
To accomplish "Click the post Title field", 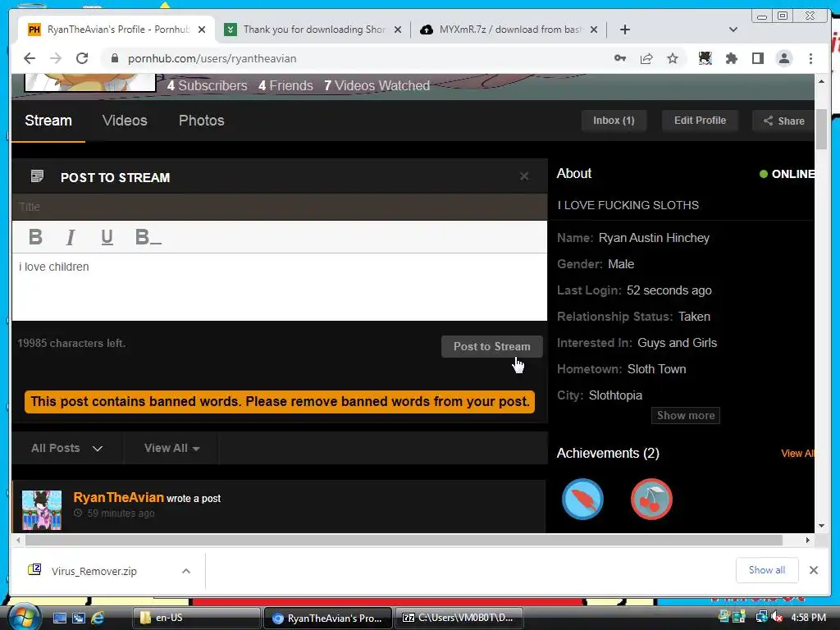I will click(279, 207).
